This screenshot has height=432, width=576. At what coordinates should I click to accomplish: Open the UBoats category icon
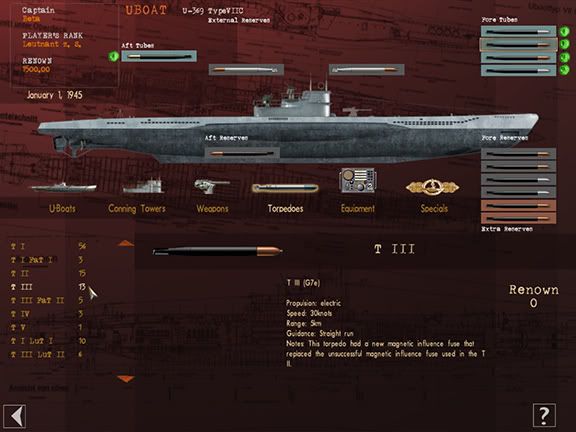point(63,187)
